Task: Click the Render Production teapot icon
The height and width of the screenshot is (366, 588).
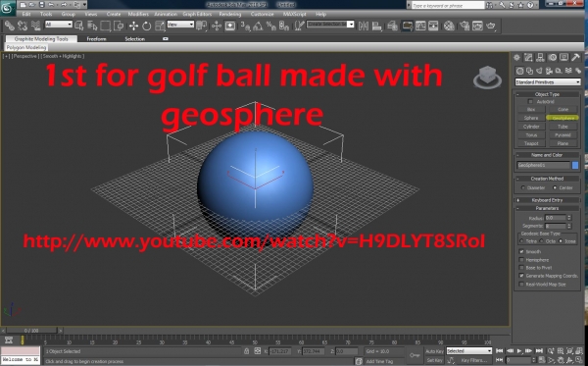Action: coord(491,26)
